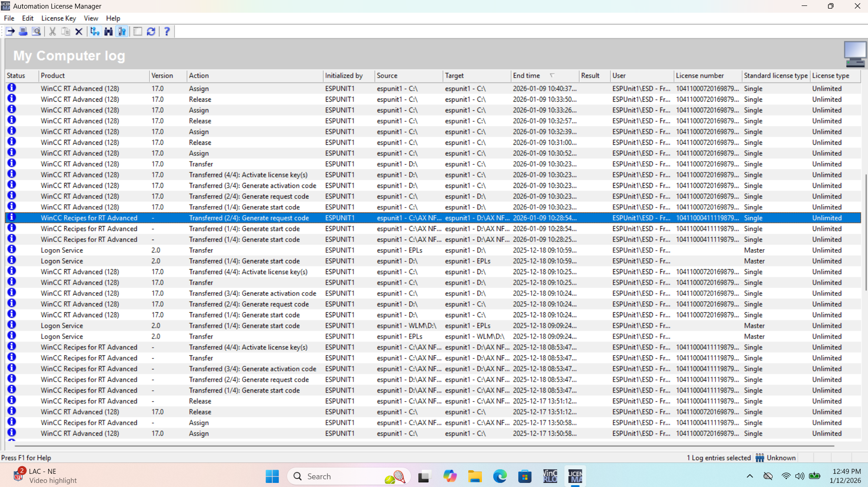868x487 pixels.
Task: Open Print Preview from the toolbar
Action: [x=36, y=31]
